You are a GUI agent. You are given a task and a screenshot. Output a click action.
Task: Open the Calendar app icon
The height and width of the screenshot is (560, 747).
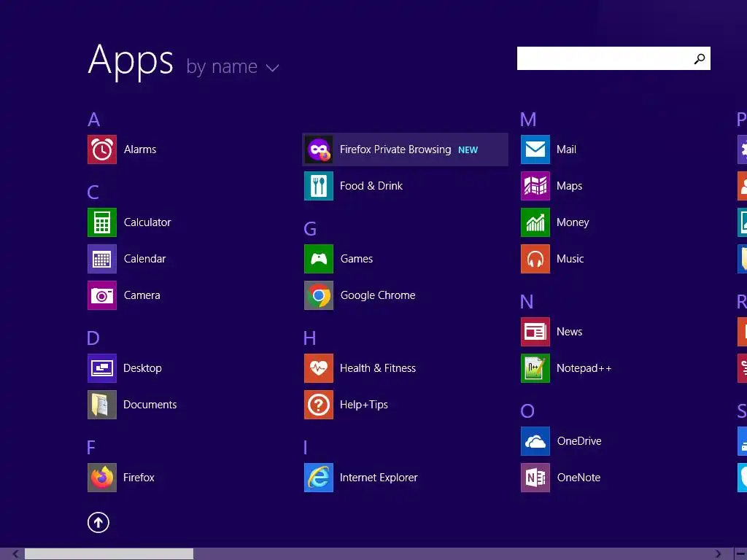[x=102, y=259]
